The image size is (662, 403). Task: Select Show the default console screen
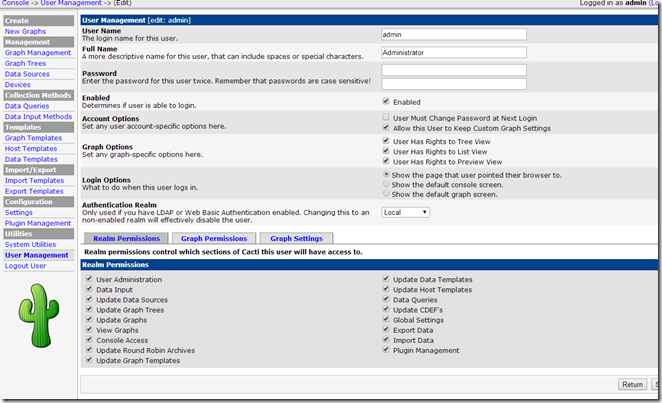386,184
